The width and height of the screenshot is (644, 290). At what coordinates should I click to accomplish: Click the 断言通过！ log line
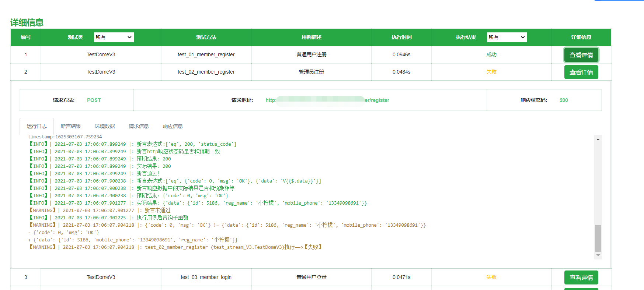click(94, 173)
